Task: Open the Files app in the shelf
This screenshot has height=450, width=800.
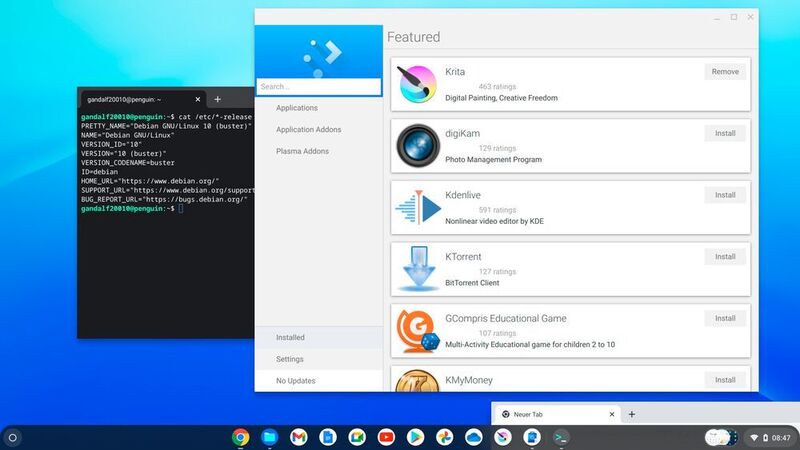Action: point(269,437)
